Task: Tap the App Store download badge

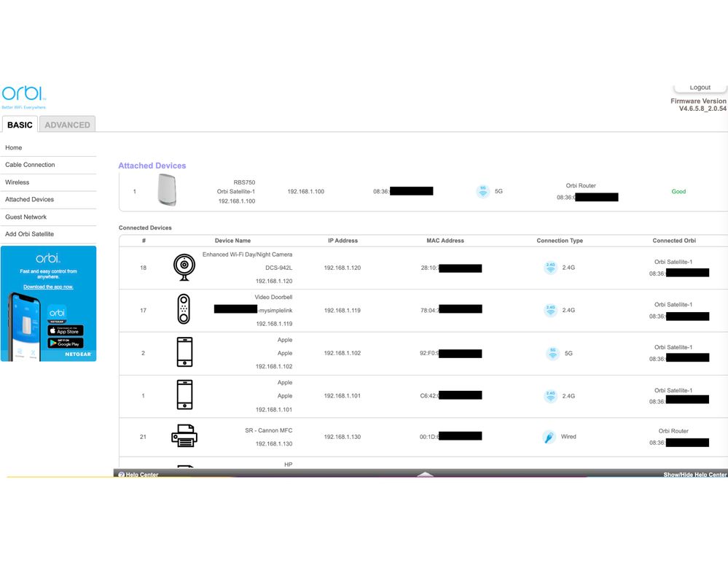Action: coord(66,330)
